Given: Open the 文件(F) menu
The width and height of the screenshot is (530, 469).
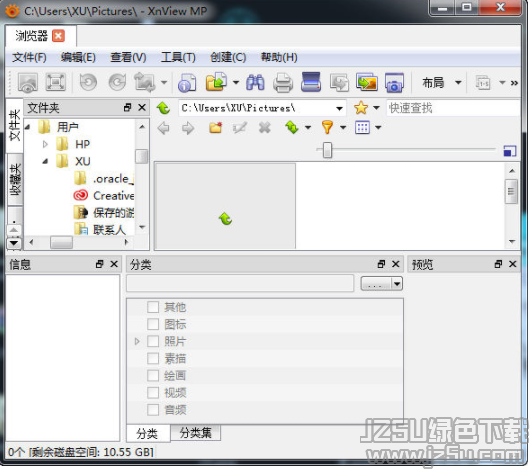Looking at the screenshot, I should (29, 57).
